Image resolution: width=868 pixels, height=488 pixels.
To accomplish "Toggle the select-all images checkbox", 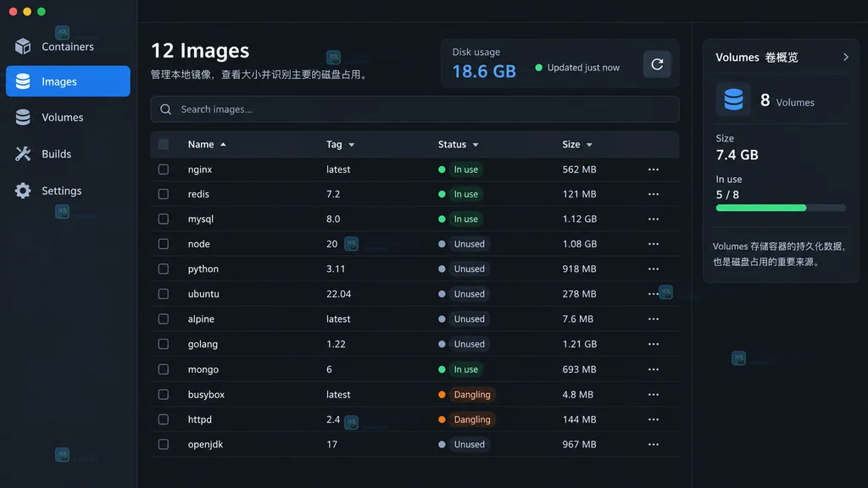I will tap(164, 144).
